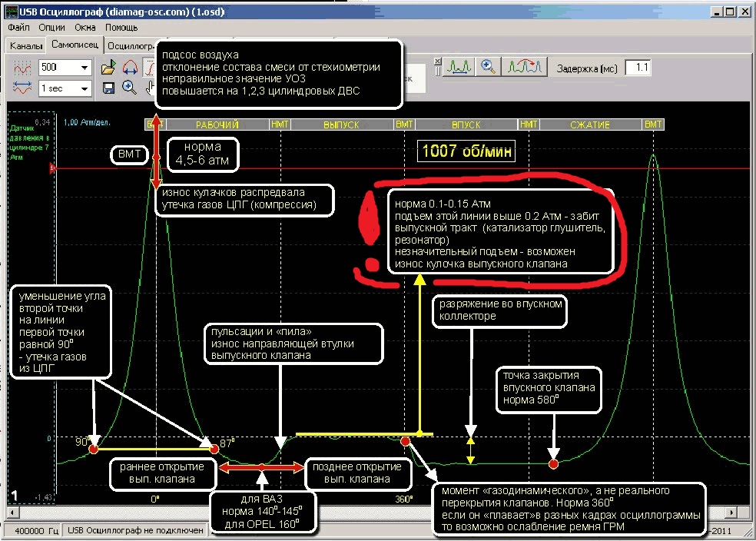Click the left toolbar magnifier zoom icon
The image size is (756, 541).
coord(129,87)
